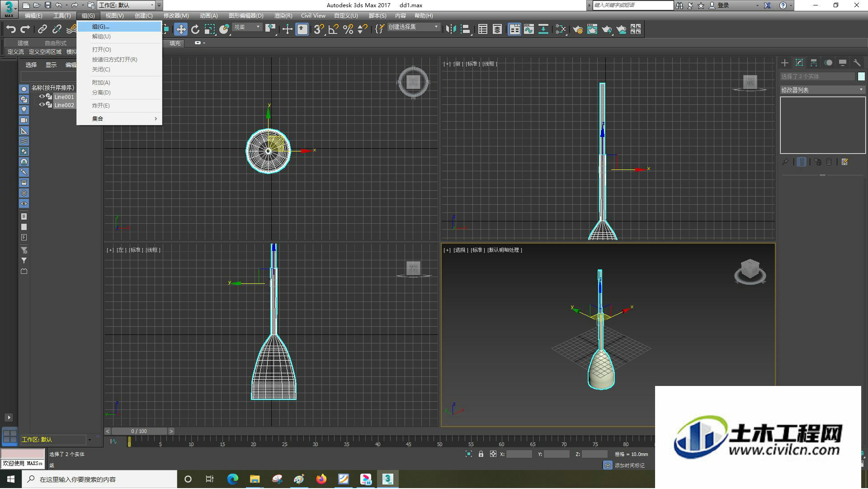Select the Move tool in toolbar
This screenshot has width=868, height=489.
point(180,29)
